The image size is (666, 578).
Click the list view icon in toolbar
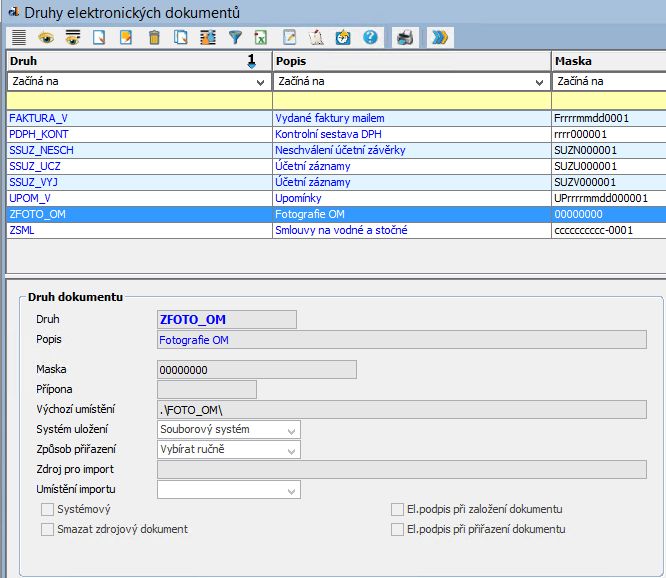click(18, 38)
